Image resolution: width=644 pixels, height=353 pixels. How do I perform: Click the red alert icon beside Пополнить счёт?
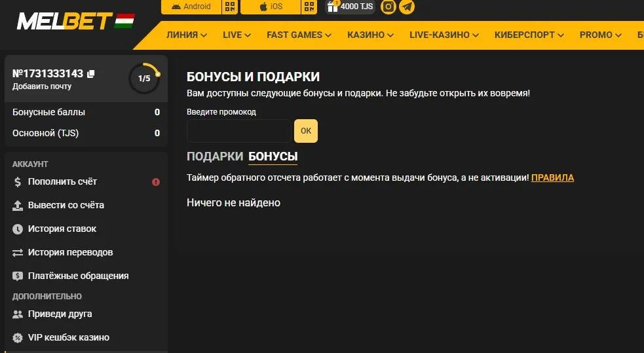coord(156,182)
